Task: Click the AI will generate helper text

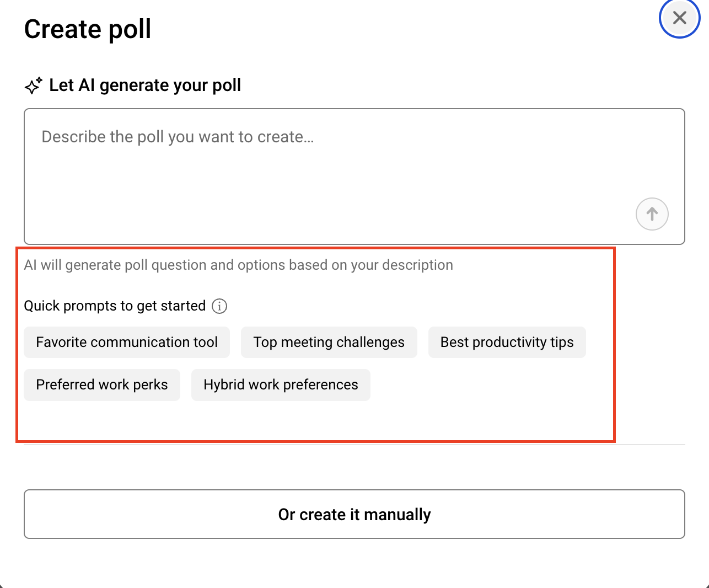Action: tap(238, 265)
